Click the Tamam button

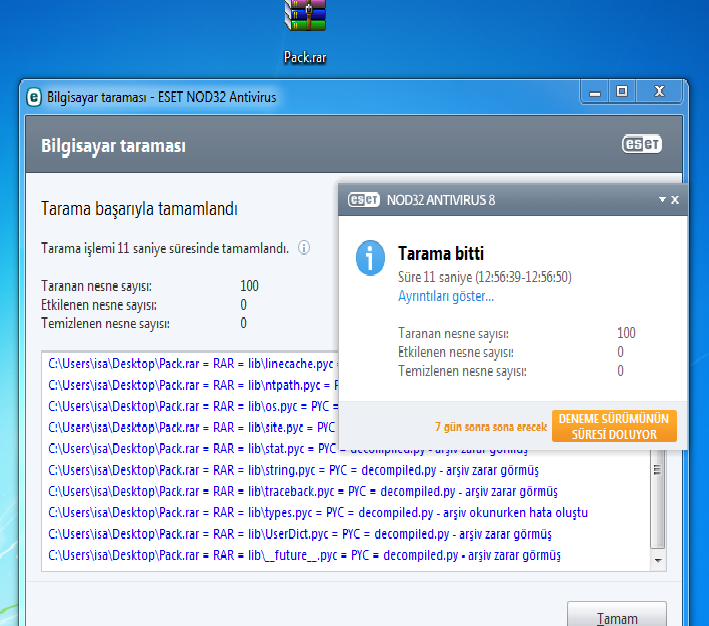click(617, 615)
